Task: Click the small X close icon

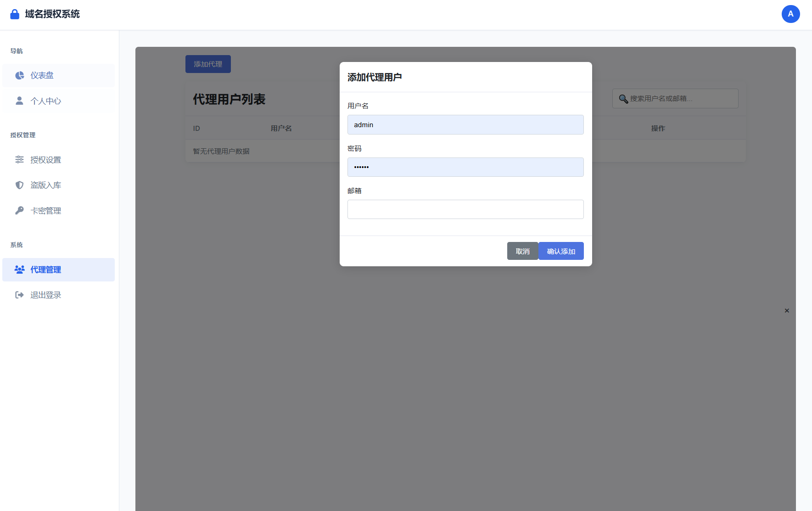Action: (x=787, y=311)
